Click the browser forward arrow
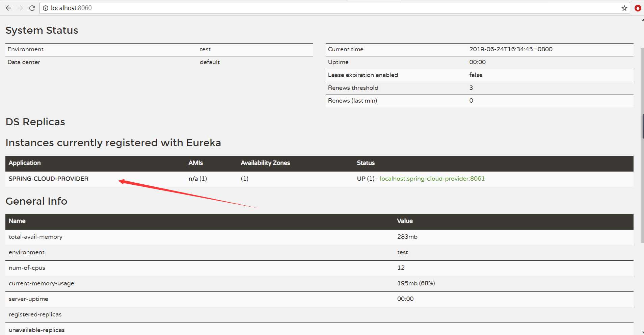Image resolution: width=644 pixels, height=335 pixels. (20, 8)
